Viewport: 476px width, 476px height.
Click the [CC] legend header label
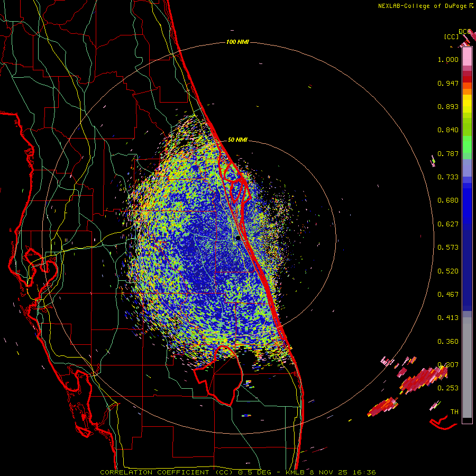point(452,37)
